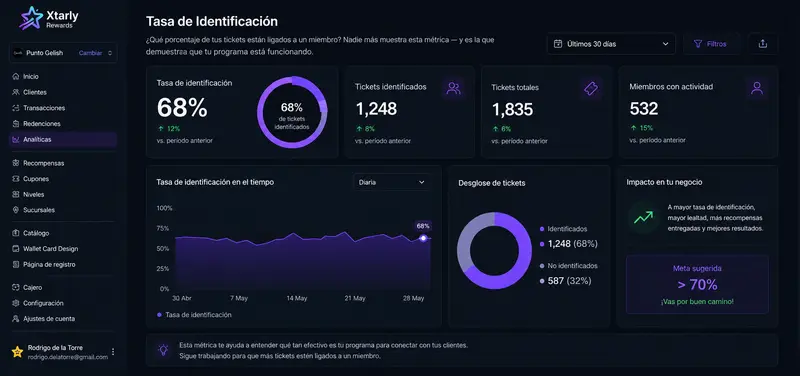The image size is (800, 376).
Task: Click the '14 May' axis label
Action: [x=297, y=298]
